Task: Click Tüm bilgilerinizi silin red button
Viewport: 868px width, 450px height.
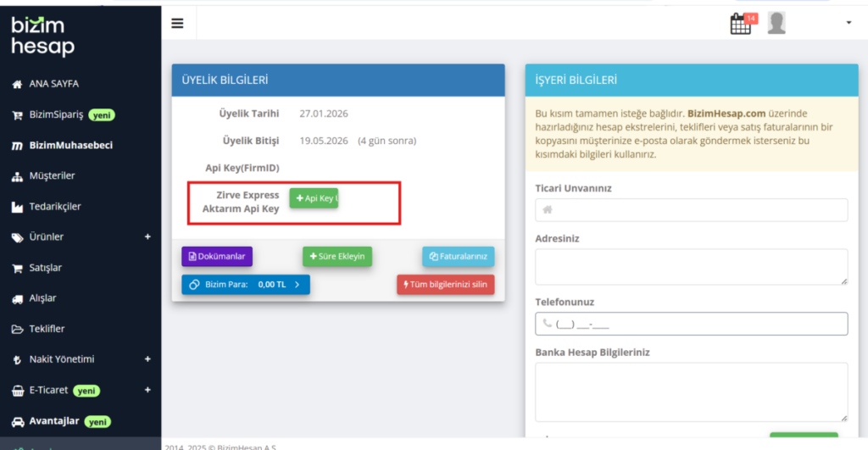Action: (x=446, y=285)
